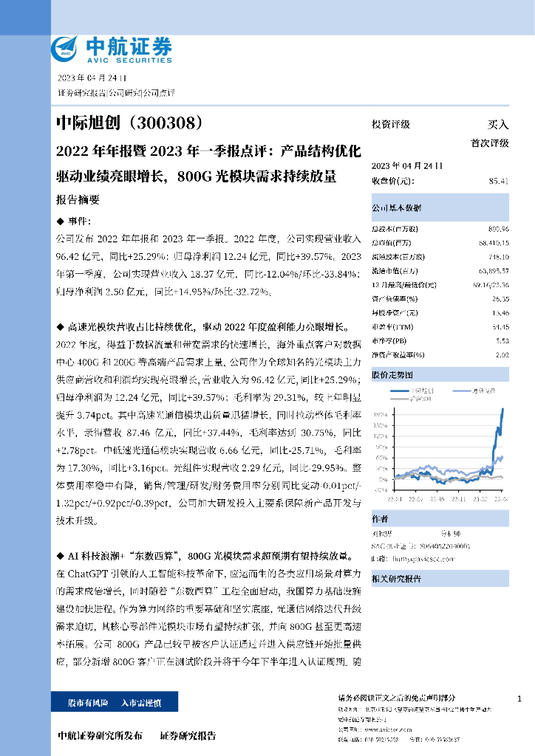
Task: Click the footer 证券研究报告 text
Action: [188, 736]
